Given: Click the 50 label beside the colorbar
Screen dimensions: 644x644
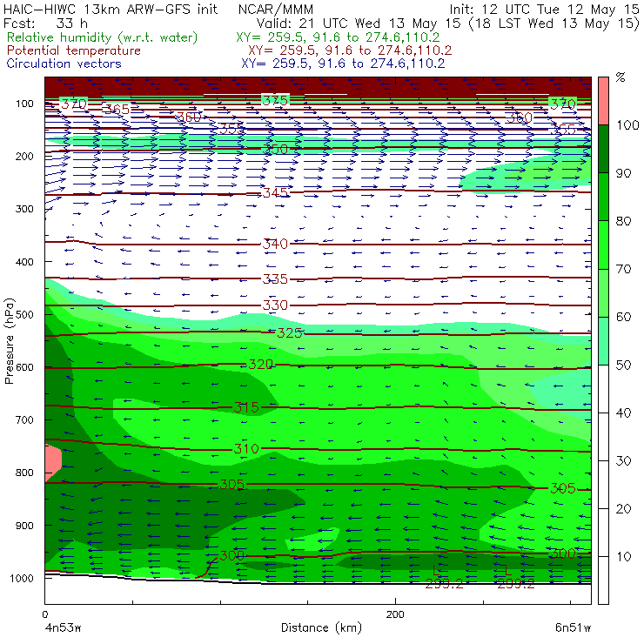Looking at the screenshot, I should tap(623, 365).
